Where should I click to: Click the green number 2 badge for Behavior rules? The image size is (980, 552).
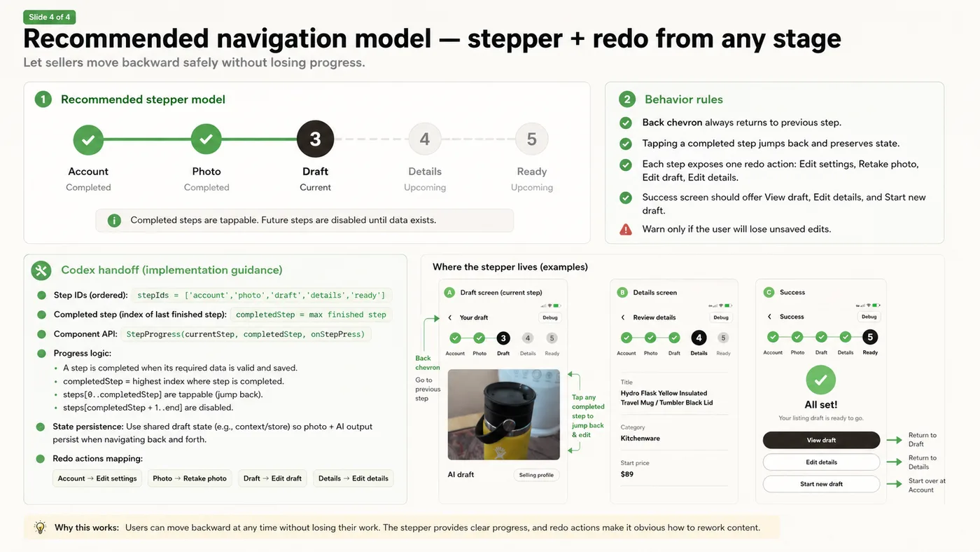click(x=627, y=99)
